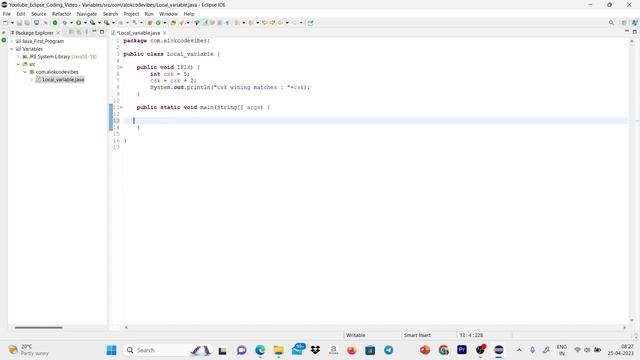Expand the Local_variable.java file node
640x360 pixels.
click(x=32, y=80)
